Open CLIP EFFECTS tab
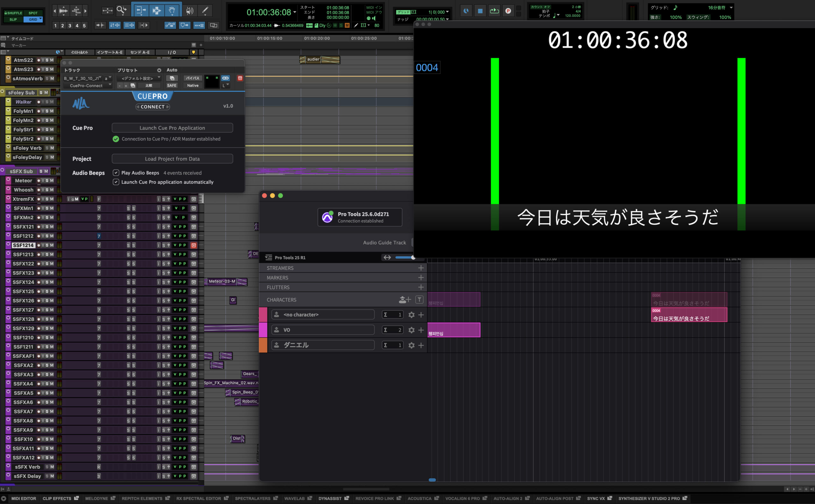The image size is (815, 504). 57,498
